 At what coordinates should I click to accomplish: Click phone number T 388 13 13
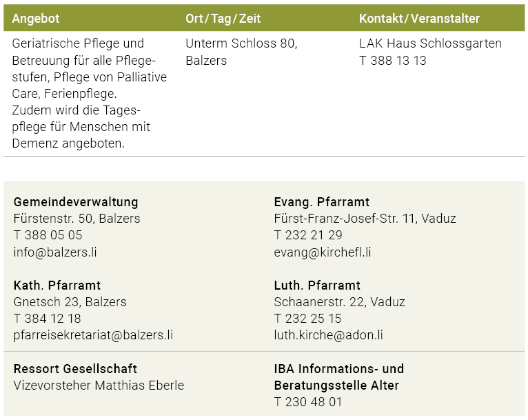coord(392,61)
